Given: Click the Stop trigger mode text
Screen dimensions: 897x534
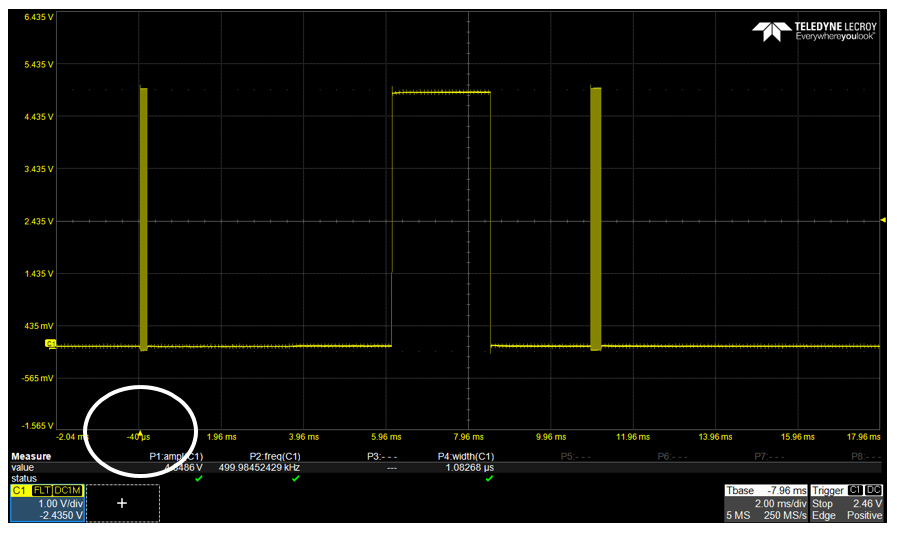Looking at the screenshot, I should 822,504.
